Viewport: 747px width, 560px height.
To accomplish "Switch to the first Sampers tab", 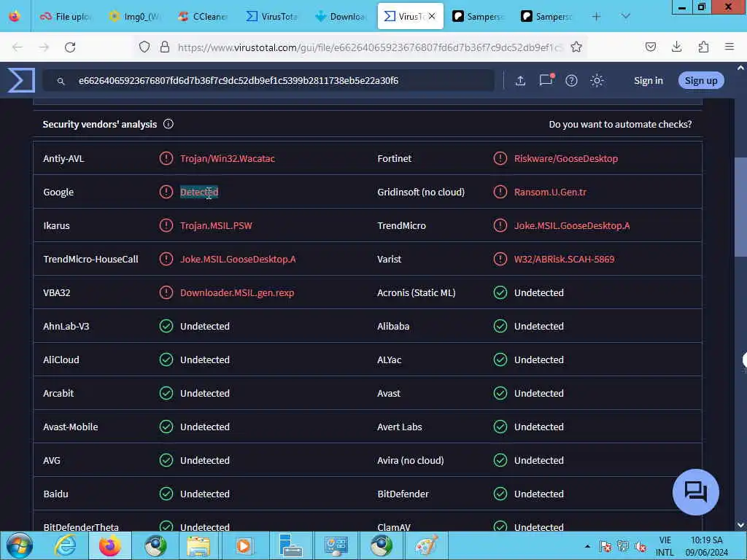I will tap(478, 17).
